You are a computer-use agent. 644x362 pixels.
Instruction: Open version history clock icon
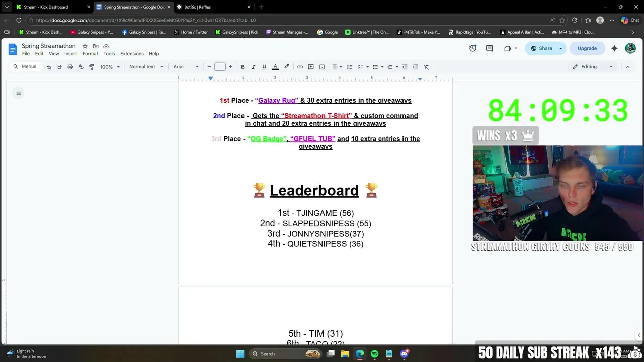[x=473, y=48]
